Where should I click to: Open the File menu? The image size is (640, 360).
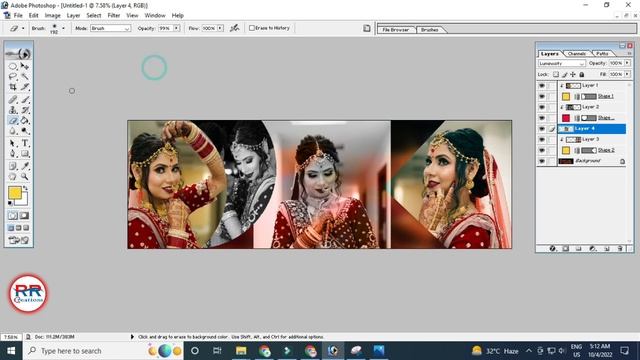(18, 16)
